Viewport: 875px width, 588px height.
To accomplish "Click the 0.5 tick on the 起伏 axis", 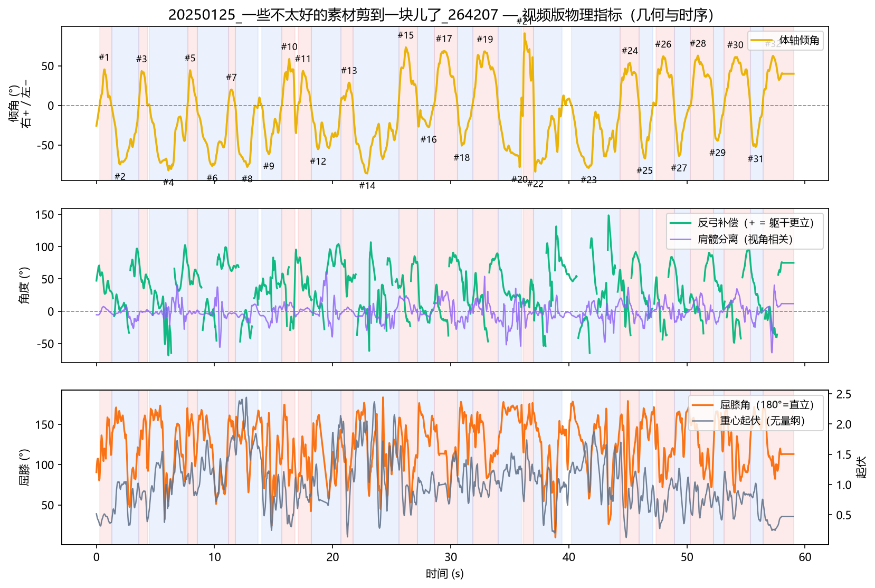I will click(843, 515).
